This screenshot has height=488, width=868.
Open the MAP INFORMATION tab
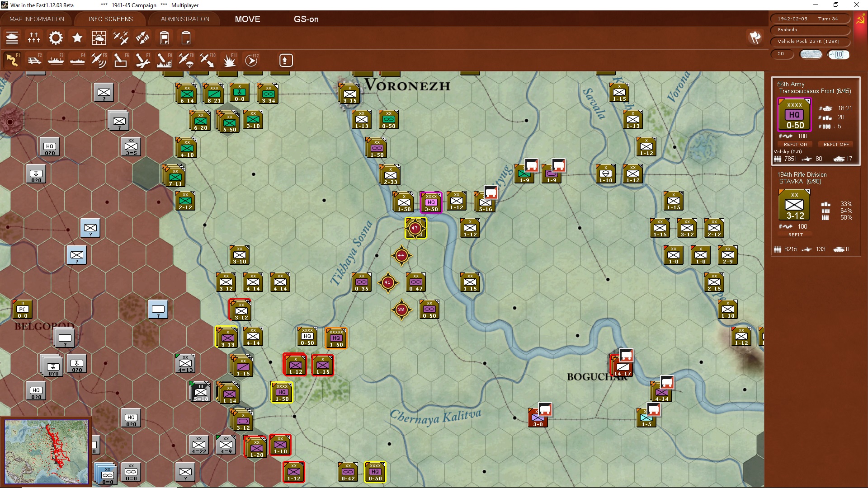37,19
